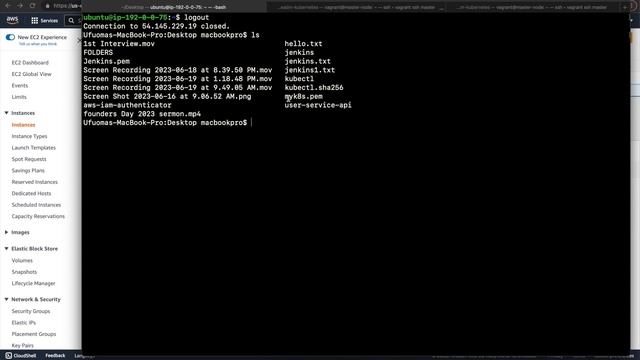Open Volumes under Elastic Block Store
The width and height of the screenshot is (640, 360).
[x=22, y=260]
